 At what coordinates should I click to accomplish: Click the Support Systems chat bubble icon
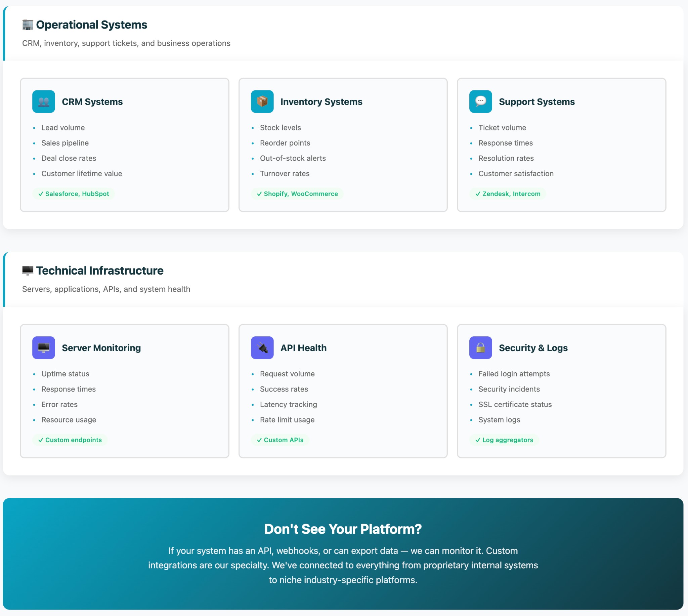tap(480, 101)
